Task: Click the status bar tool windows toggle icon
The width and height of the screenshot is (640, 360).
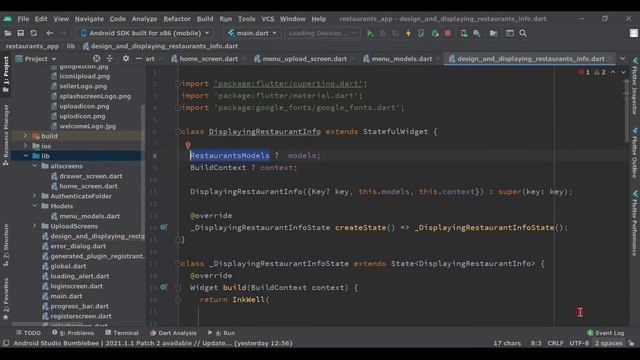Action: (x=6, y=343)
